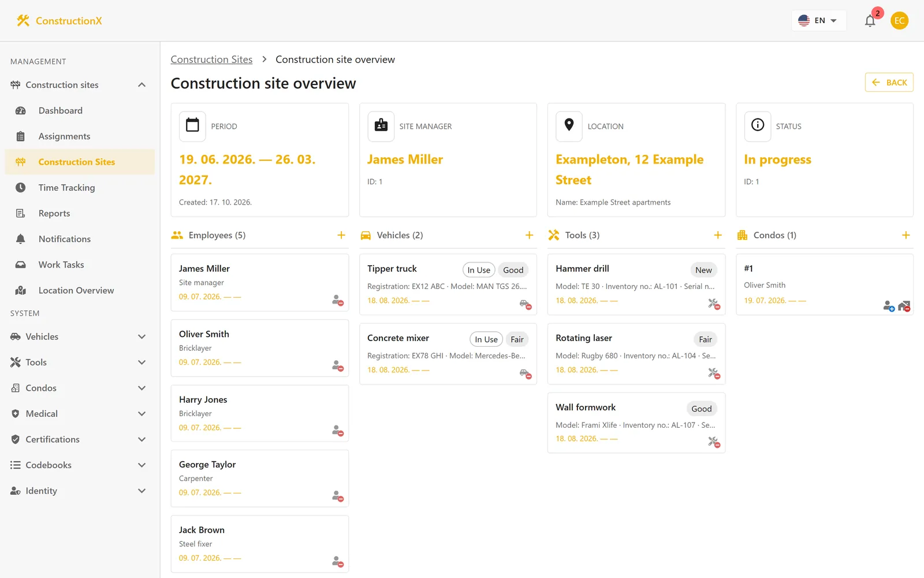Remove Hammer drill tool assignment icon

714,304
